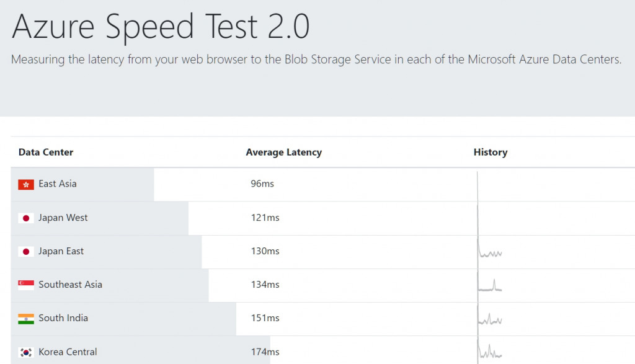635x364 pixels.
Task: Click the Data Center column header
Action: point(46,152)
